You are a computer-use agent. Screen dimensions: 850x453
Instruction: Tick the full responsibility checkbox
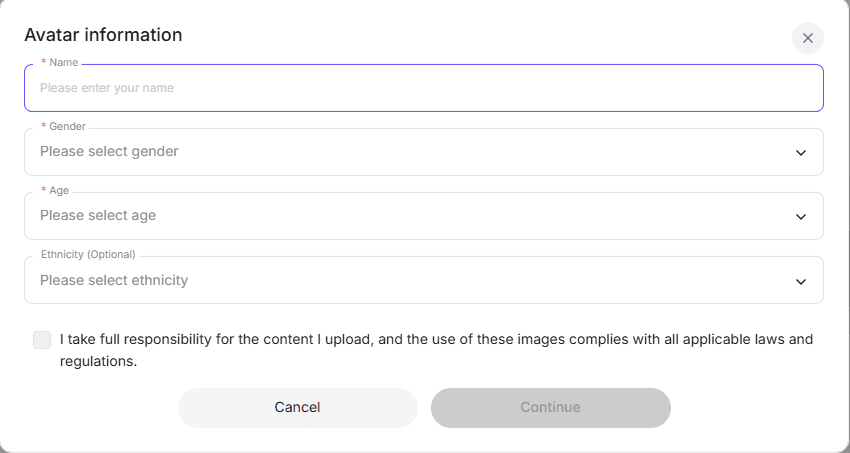[42, 340]
